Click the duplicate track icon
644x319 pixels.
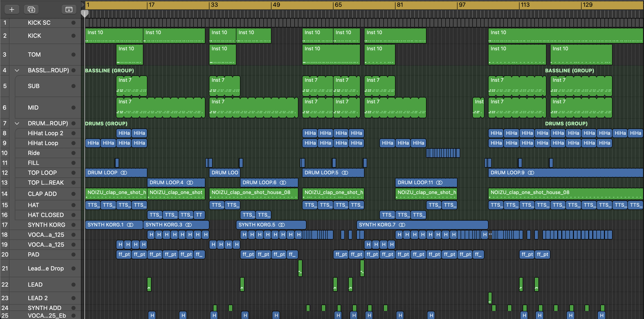point(31,9)
